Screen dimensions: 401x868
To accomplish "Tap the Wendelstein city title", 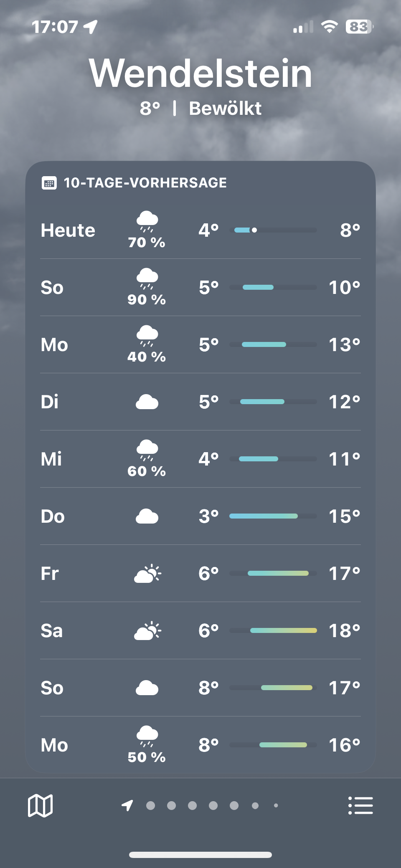I will (200, 73).
